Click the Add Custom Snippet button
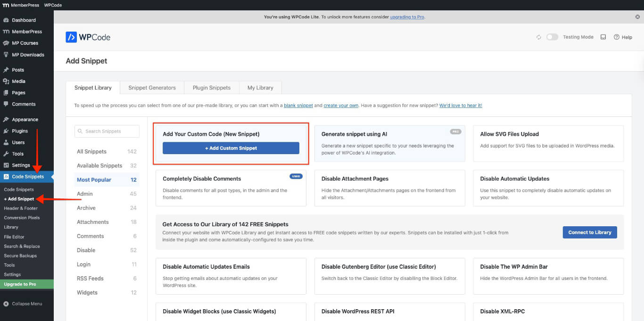The image size is (644, 321). coord(231,148)
